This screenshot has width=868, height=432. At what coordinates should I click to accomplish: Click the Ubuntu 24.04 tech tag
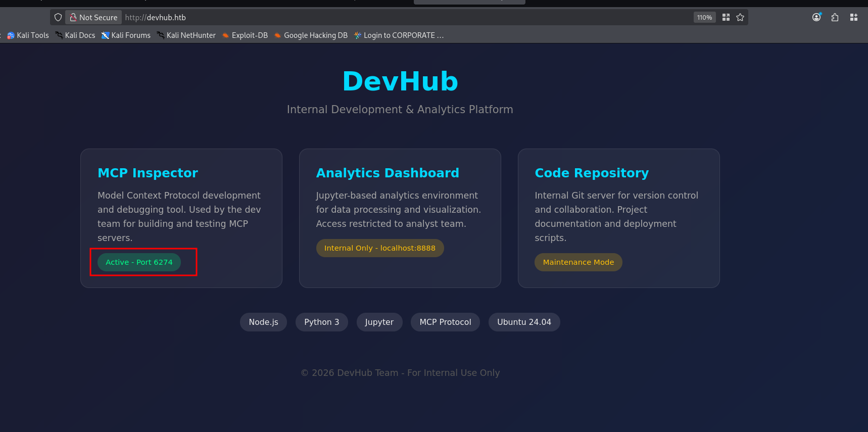tap(524, 322)
